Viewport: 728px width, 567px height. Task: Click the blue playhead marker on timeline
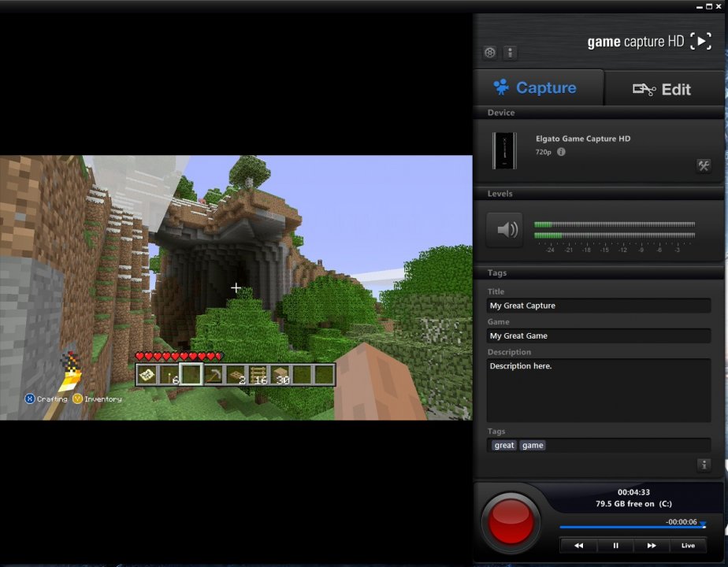pos(703,524)
